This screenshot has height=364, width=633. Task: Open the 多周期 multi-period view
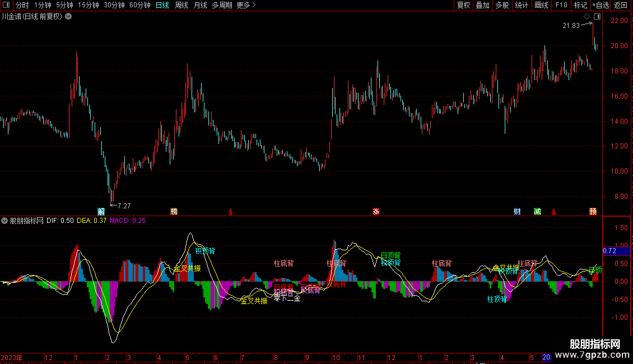[x=222, y=5]
